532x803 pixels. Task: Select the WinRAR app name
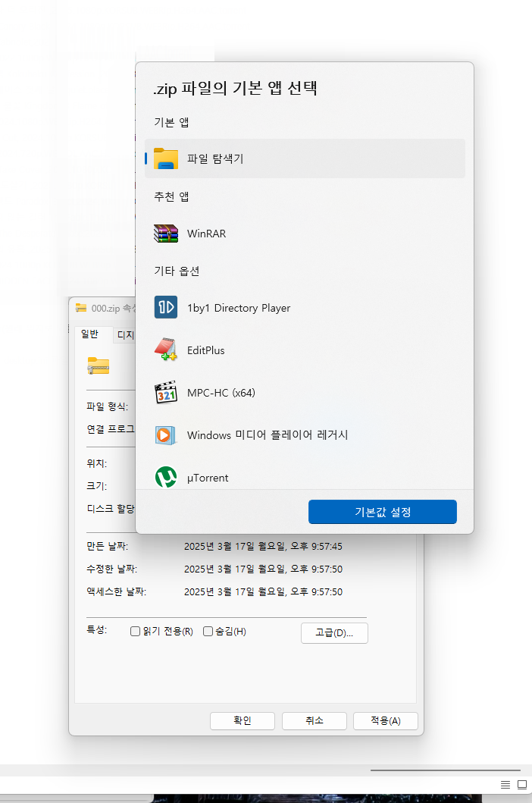coord(206,234)
